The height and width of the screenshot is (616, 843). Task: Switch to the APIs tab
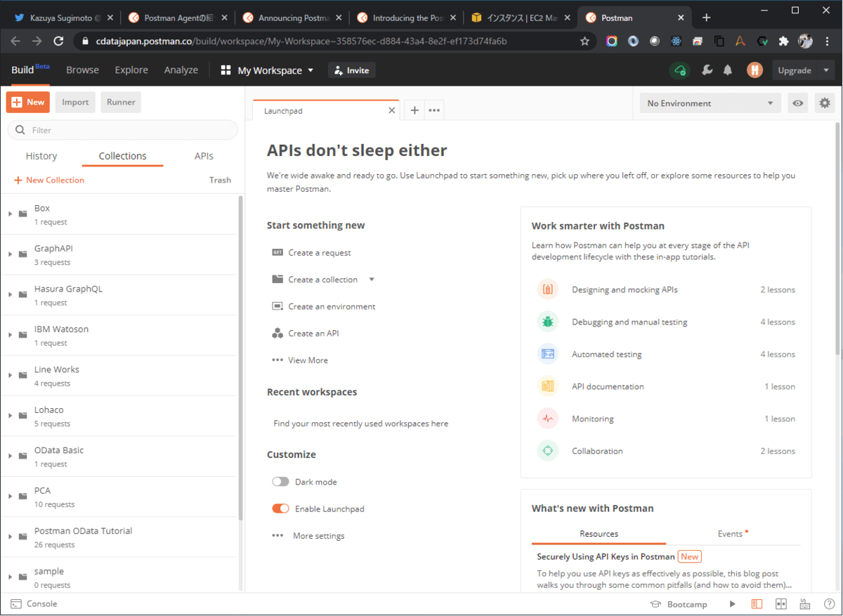click(204, 156)
